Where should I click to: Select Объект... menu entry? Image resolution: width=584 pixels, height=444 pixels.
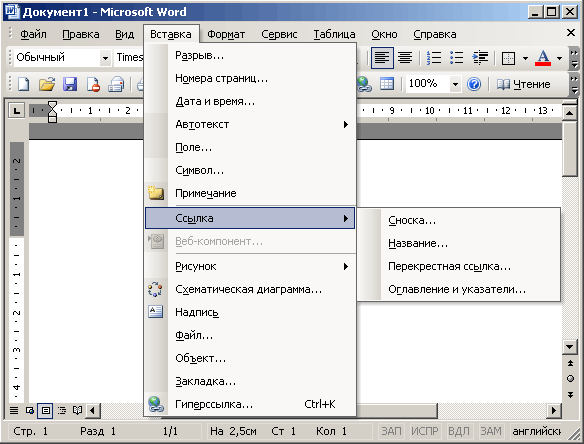250,358
